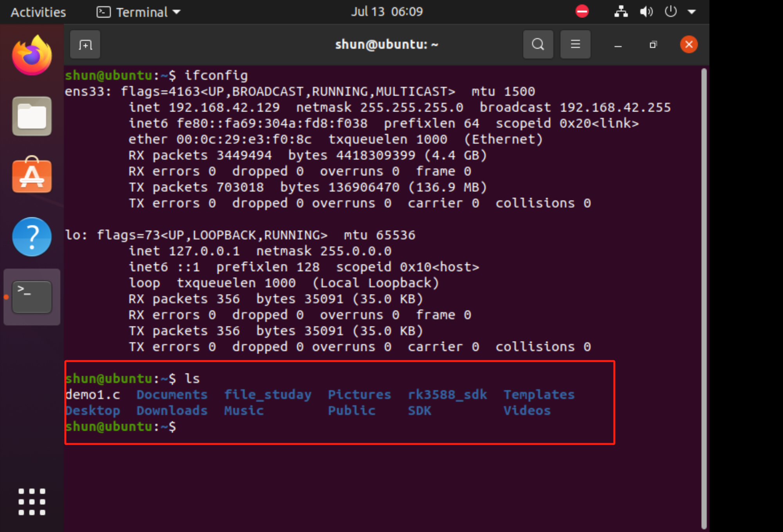Click the ifconfig command text
This screenshot has height=532, width=783.
(x=216, y=75)
